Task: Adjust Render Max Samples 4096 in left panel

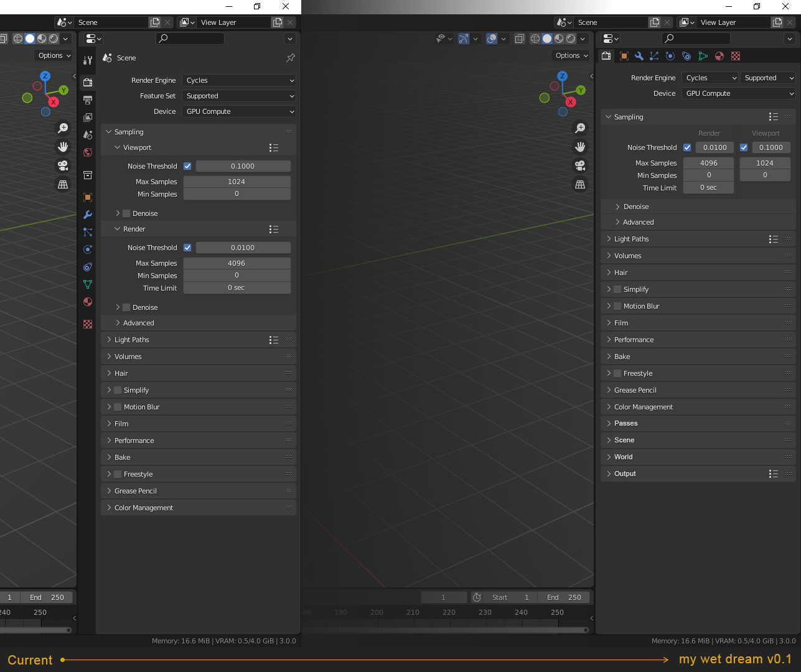Action: pos(237,263)
